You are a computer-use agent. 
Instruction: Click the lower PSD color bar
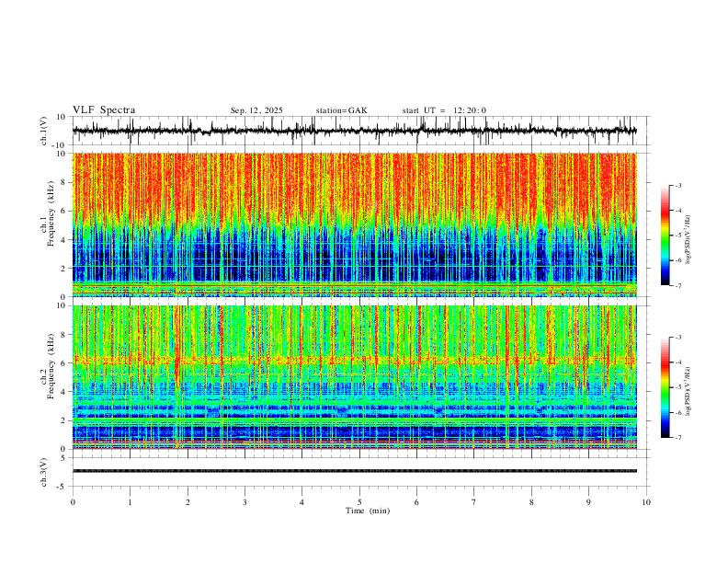(665, 387)
